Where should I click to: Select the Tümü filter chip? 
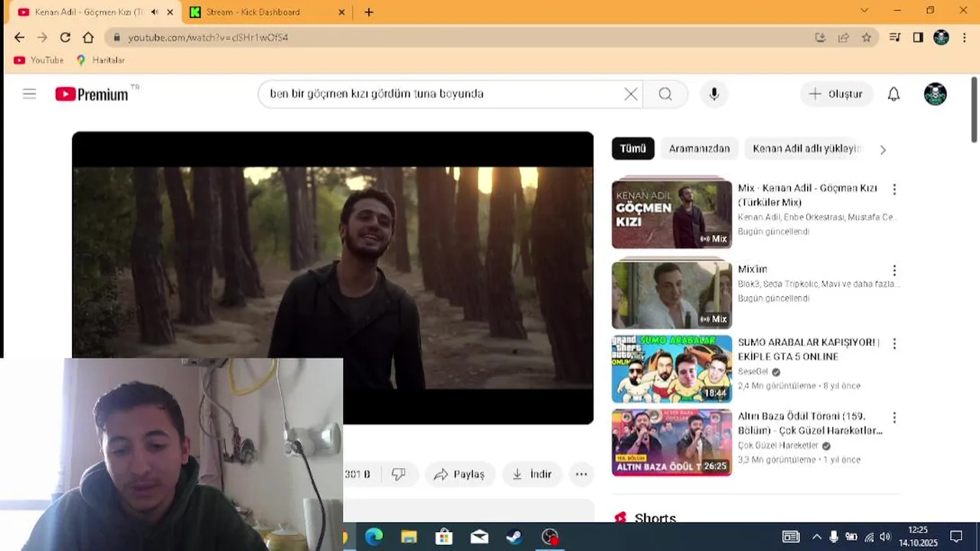click(x=633, y=148)
